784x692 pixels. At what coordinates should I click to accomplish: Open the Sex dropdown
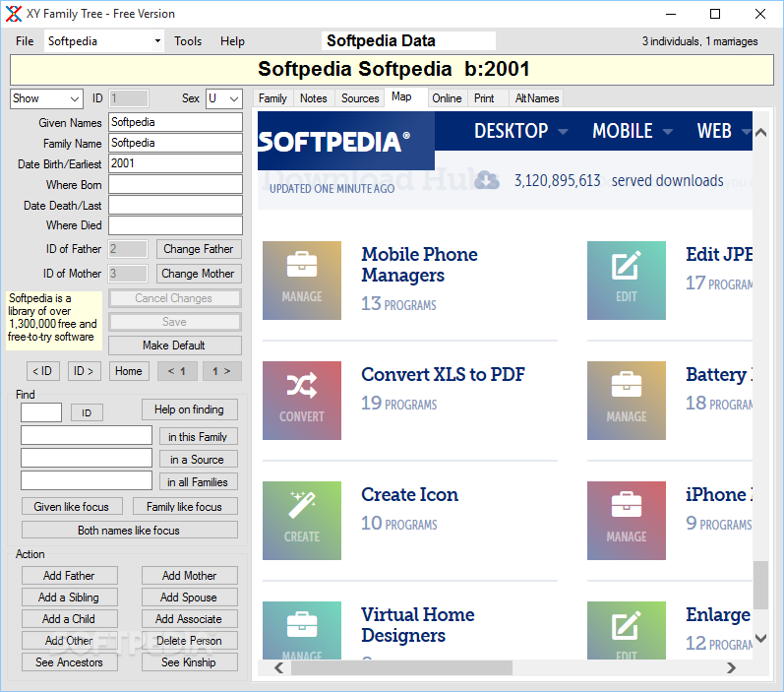(x=224, y=98)
